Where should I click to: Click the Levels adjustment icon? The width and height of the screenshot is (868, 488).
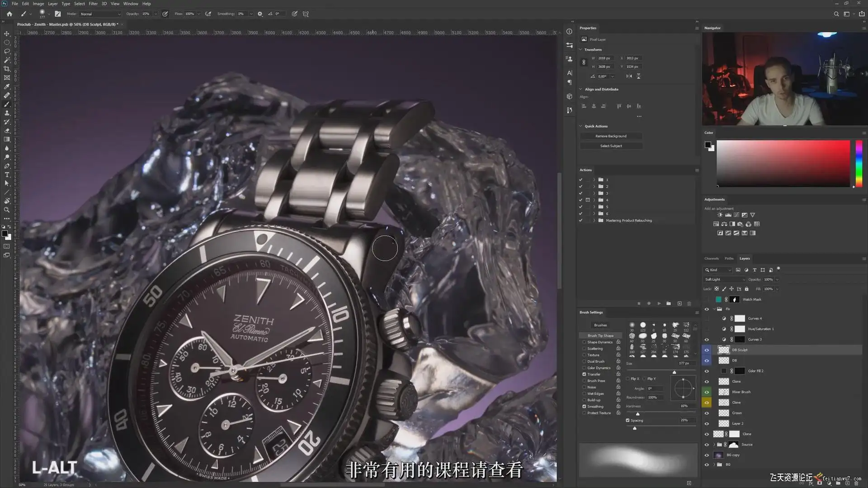point(728,215)
